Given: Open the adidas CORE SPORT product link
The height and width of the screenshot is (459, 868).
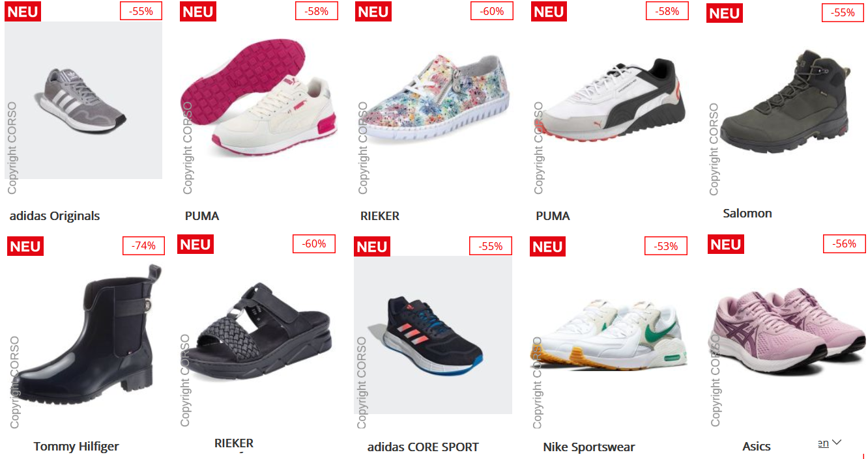Looking at the screenshot, I should click(423, 447).
